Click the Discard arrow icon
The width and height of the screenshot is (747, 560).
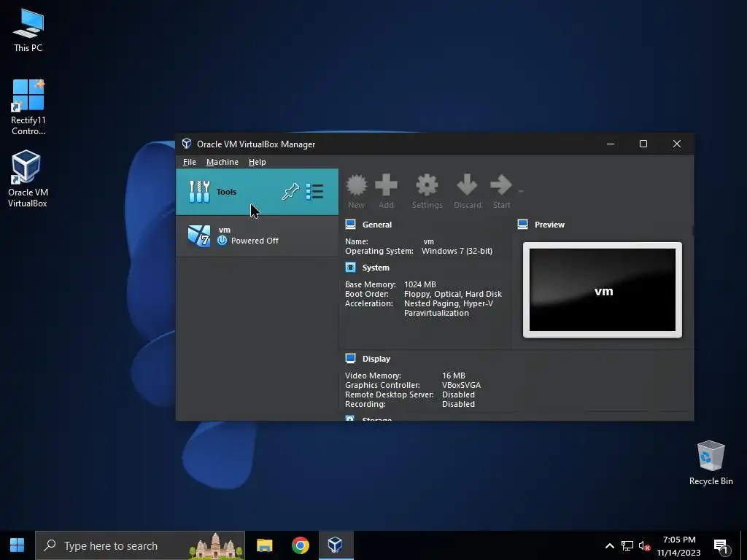coord(467,184)
